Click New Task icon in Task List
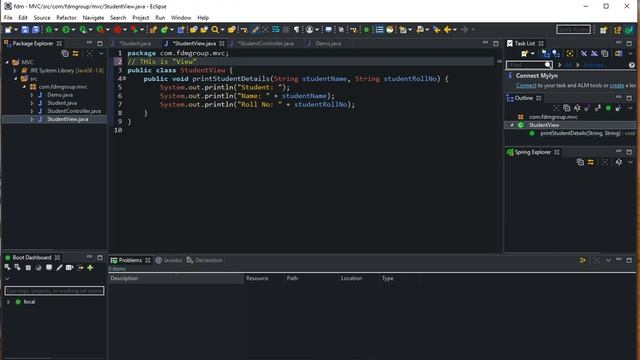640x360 pixels. point(524,53)
